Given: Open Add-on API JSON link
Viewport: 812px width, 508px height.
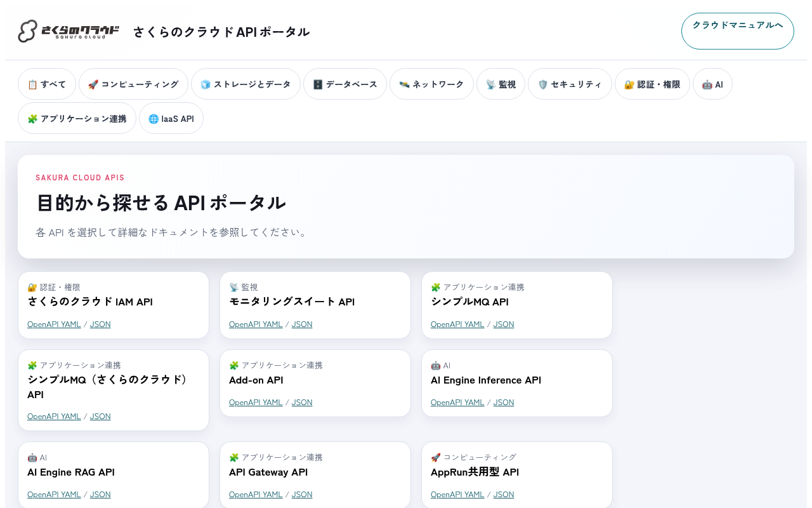Looking at the screenshot, I should tap(302, 402).
